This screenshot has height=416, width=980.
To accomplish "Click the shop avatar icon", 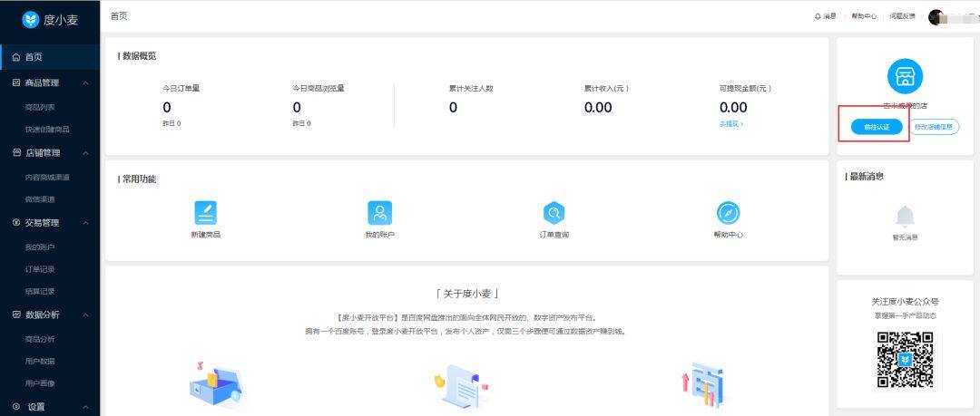I will click(x=905, y=76).
